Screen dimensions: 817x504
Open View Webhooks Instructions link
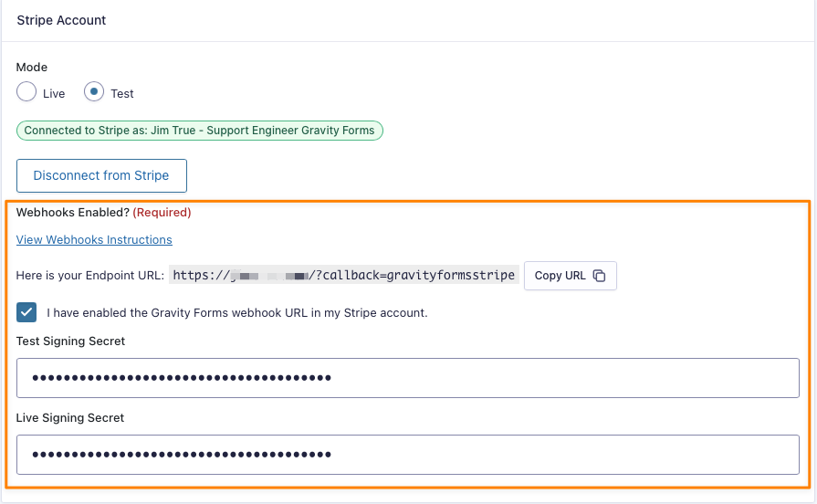94,240
